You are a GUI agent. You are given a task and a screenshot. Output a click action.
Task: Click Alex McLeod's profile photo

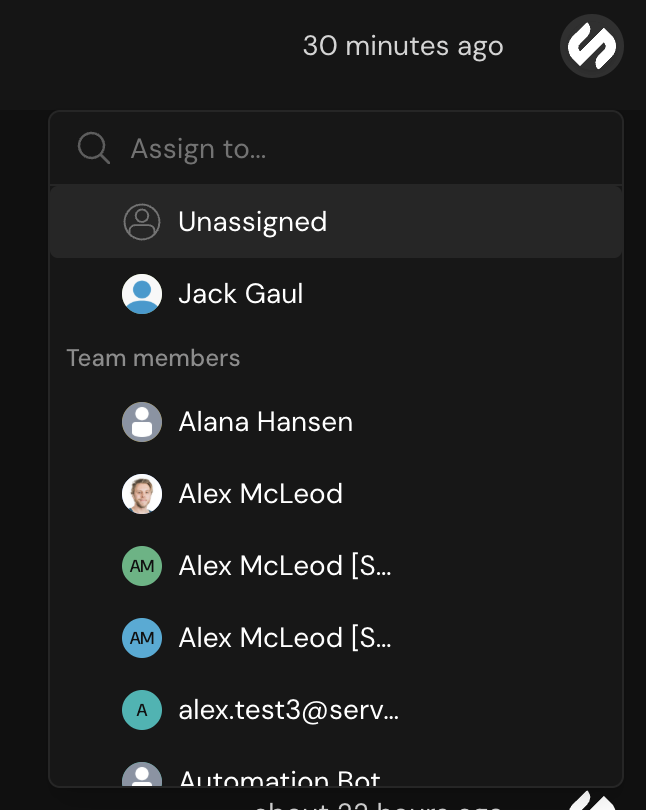point(142,494)
